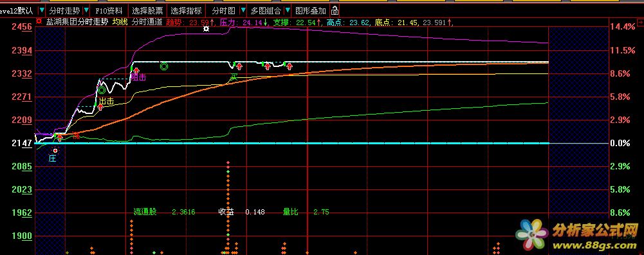Toggle the 分时通道 indicator label
Image resolution: width=644 pixels, height=255 pixels.
click(147, 22)
